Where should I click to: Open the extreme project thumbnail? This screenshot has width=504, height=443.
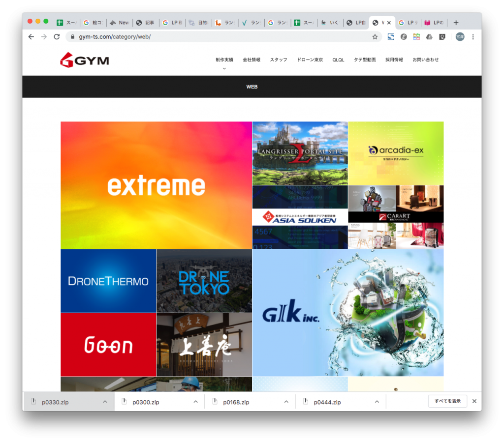pyautogui.click(x=156, y=185)
